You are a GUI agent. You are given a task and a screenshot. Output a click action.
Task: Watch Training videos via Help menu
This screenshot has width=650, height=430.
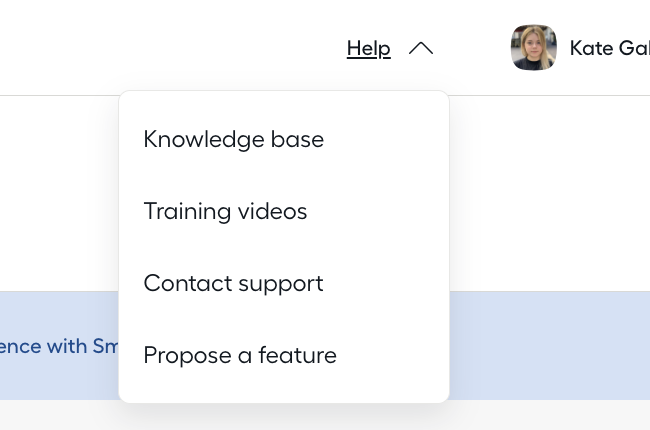(x=225, y=211)
